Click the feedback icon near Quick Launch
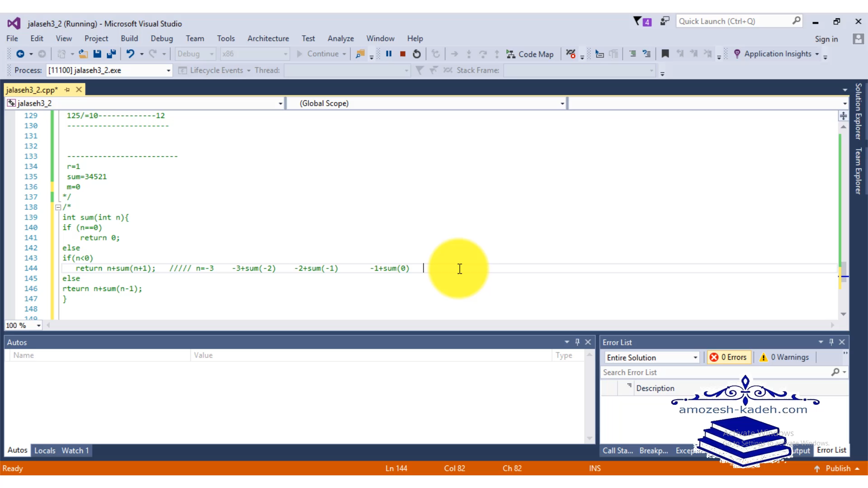The width and height of the screenshot is (868, 488). click(x=665, y=21)
